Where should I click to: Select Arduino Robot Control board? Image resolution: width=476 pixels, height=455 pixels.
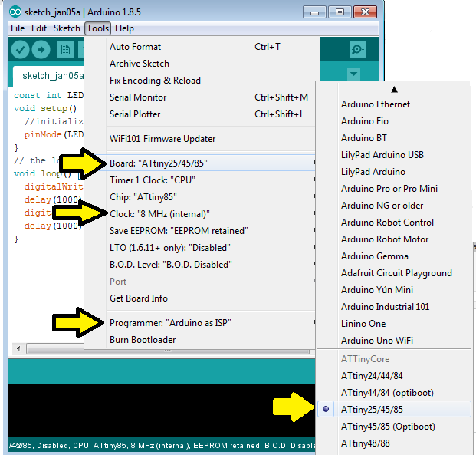tap(394, 223)
